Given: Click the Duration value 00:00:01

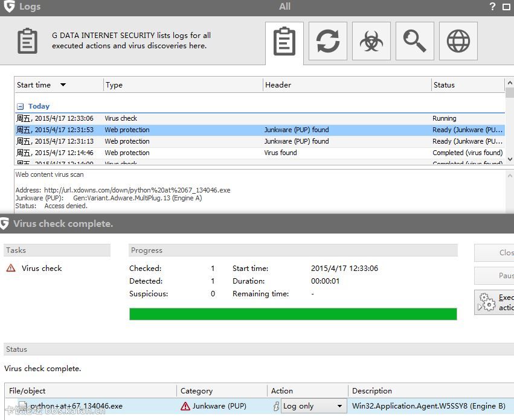Looking at the screenshot, I should coord(325,281).
